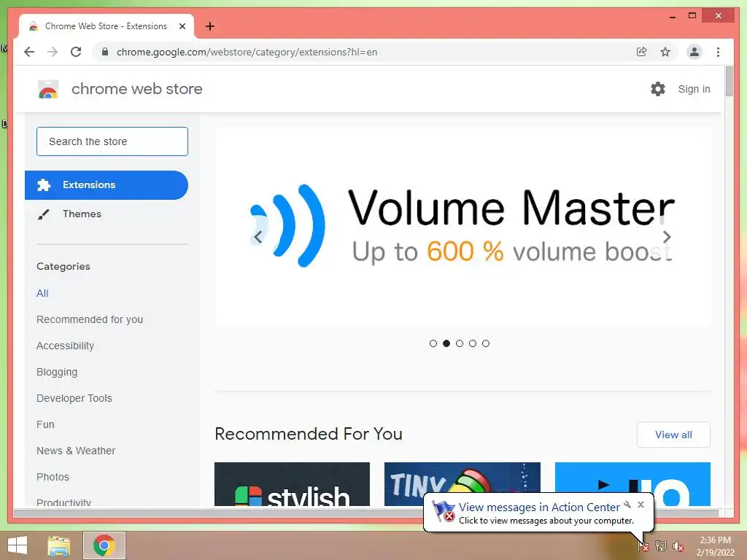
Task: Reload the Chrome Web Store page
Action: click(x=76, y=52)
